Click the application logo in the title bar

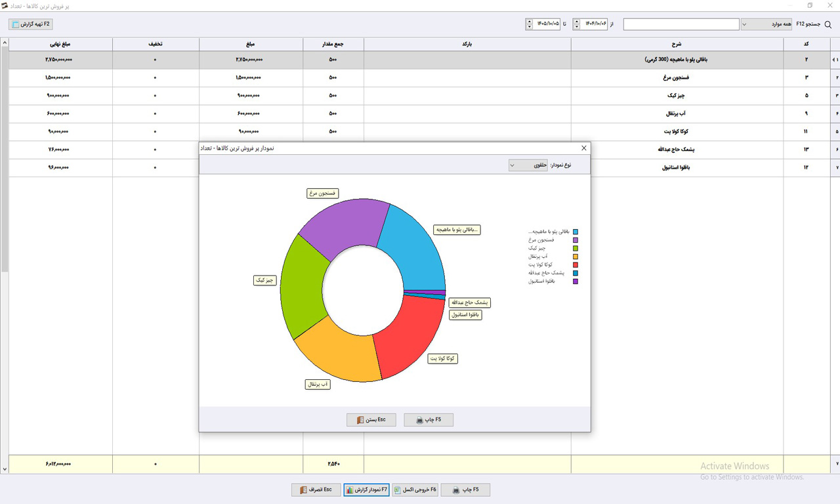click(5, 5)
